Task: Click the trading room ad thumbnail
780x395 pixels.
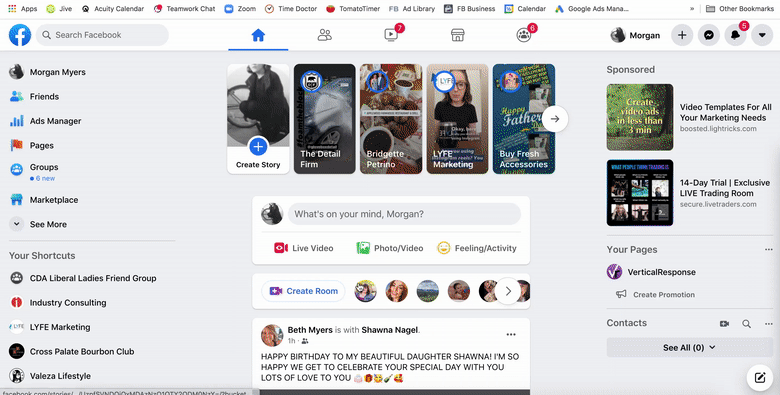Action: (x=640, y=193)
